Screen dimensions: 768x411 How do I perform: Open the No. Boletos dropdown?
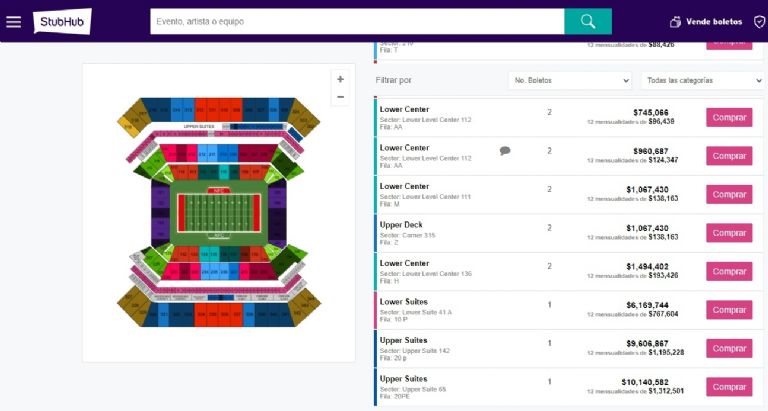[570, 80]
